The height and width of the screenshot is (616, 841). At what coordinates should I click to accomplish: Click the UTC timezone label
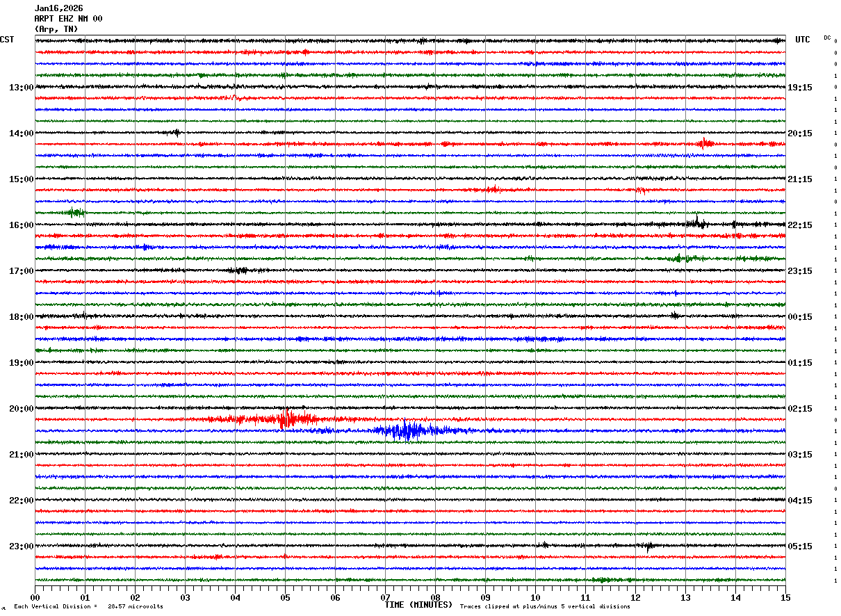803,40
